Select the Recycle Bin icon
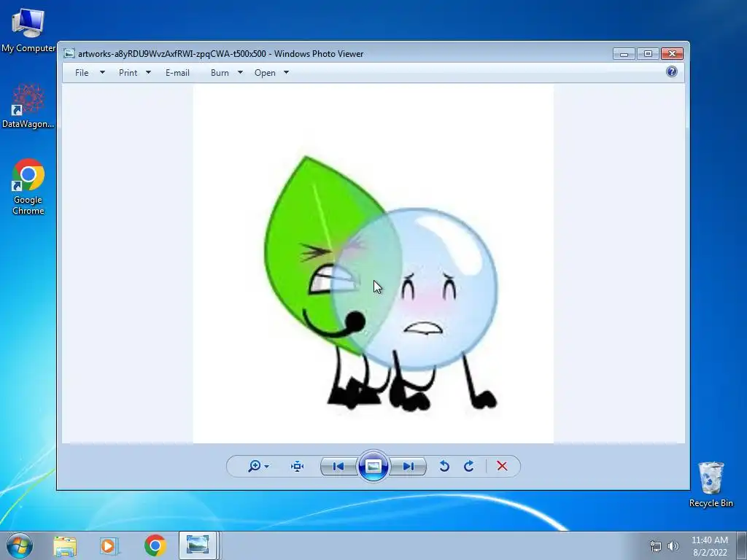The height and width of the screenshot is (560, 747). pos(711,484)
